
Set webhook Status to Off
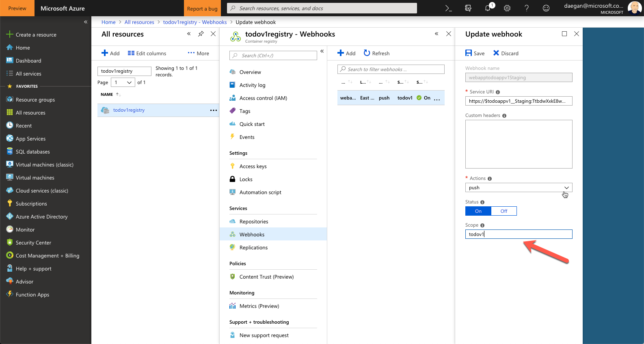click(504, 211)
